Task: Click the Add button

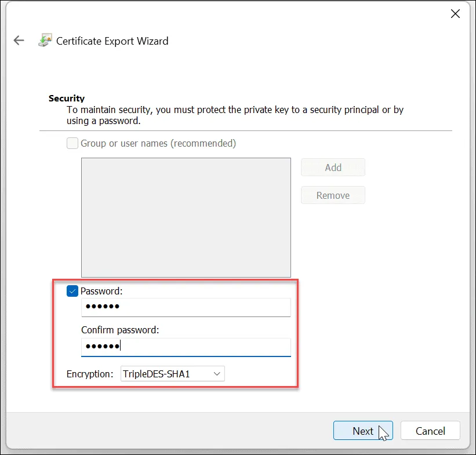Action: click(333, 168)
